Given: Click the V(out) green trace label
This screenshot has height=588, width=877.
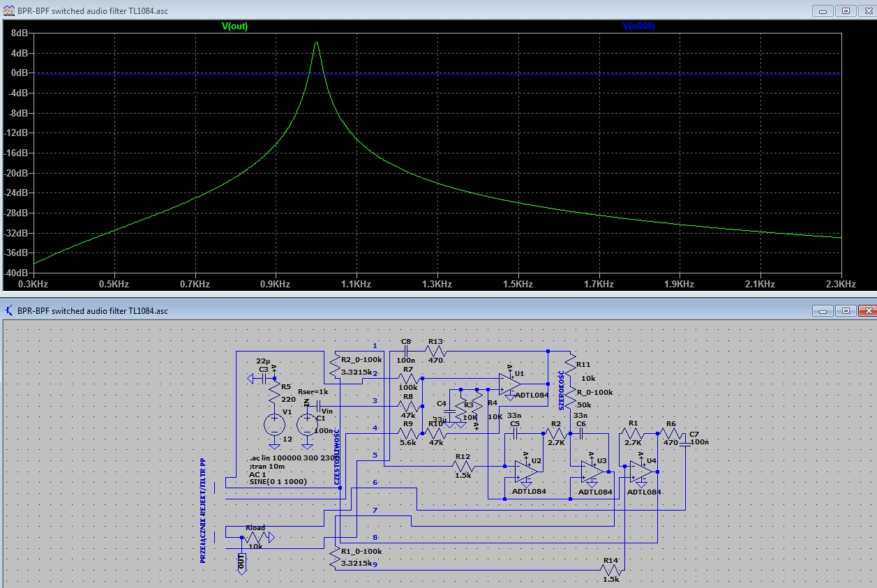Looking at the screenshot, I should (x=234, y=27).
